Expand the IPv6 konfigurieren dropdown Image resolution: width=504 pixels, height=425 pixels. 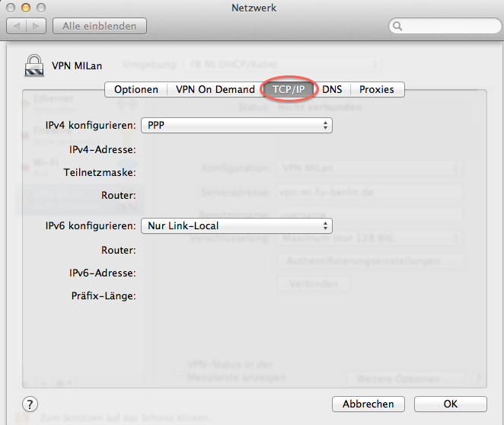[237, 225]
